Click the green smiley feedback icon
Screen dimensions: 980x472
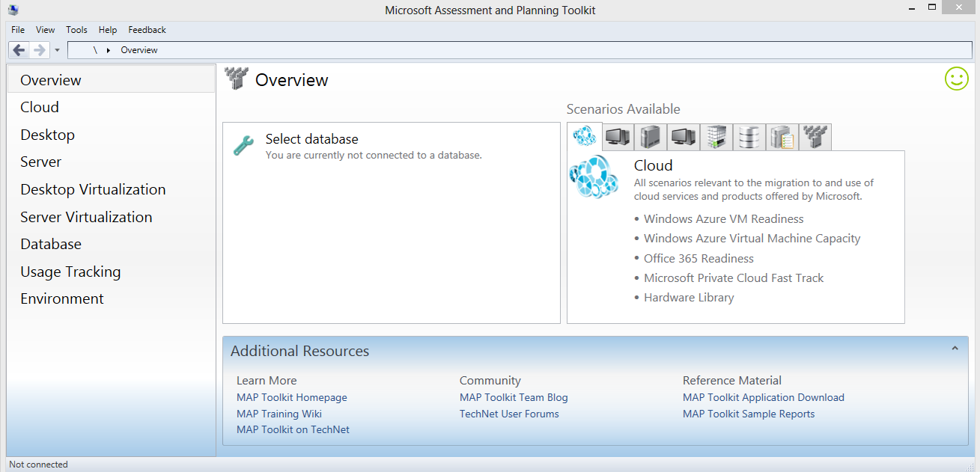(956, 79)
